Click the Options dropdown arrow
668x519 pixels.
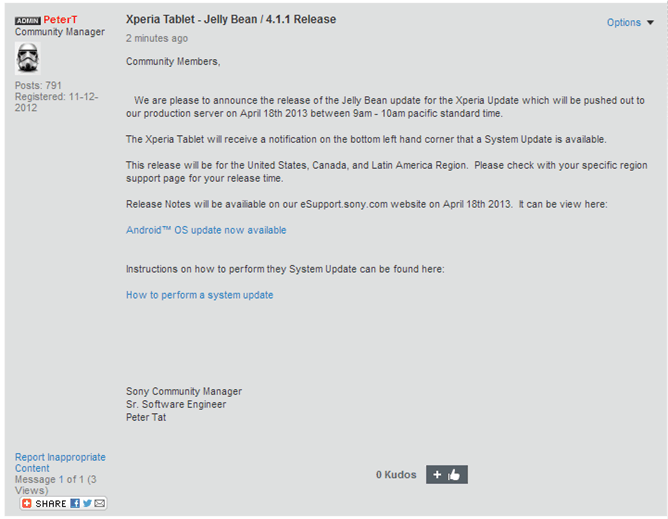pos(651,23)
